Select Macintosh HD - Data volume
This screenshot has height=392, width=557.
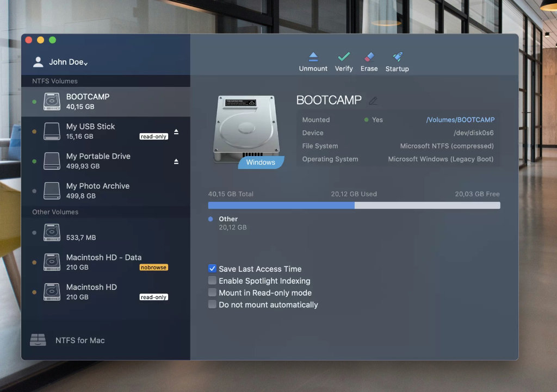103,262
